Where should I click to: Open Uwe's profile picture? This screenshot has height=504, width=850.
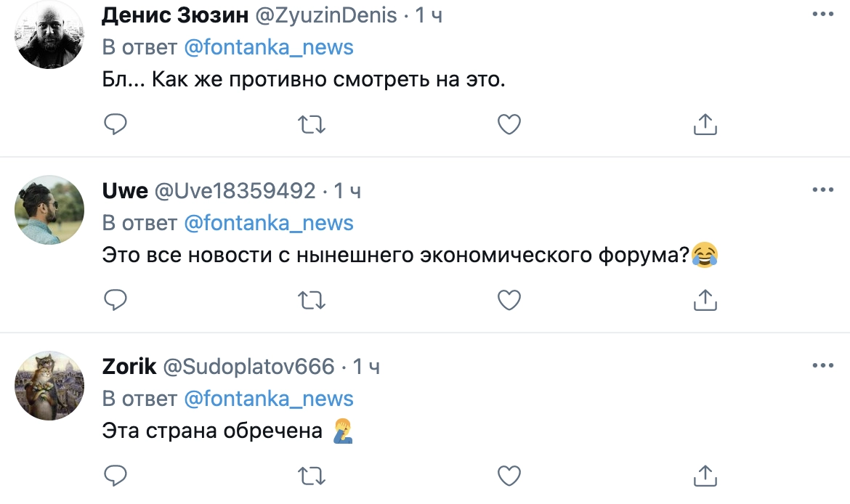pyautogui.click(x=49, y=210)
